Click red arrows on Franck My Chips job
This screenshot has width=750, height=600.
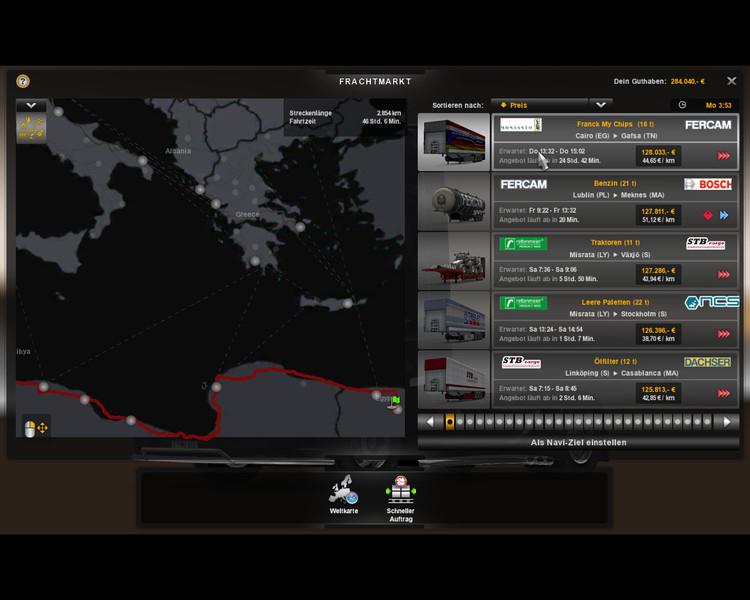coord(723,155)
